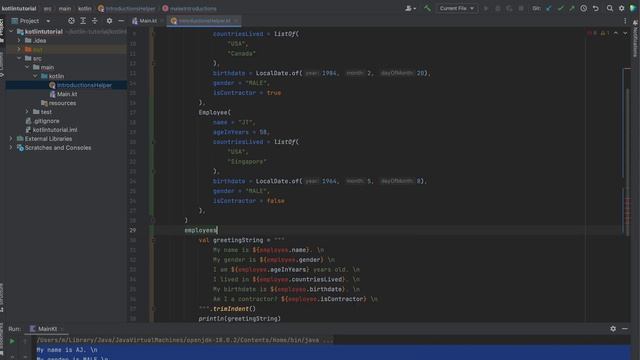Viewport: 640px width, 360px height.
Task: Open Git history clock icon
Action: 584,8
